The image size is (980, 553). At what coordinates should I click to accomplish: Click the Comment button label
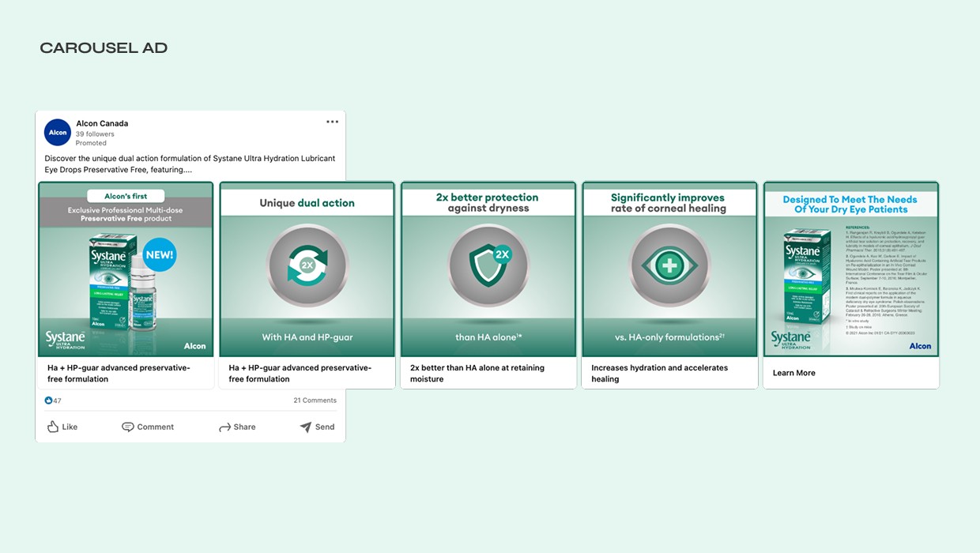(x=156, y=427)
